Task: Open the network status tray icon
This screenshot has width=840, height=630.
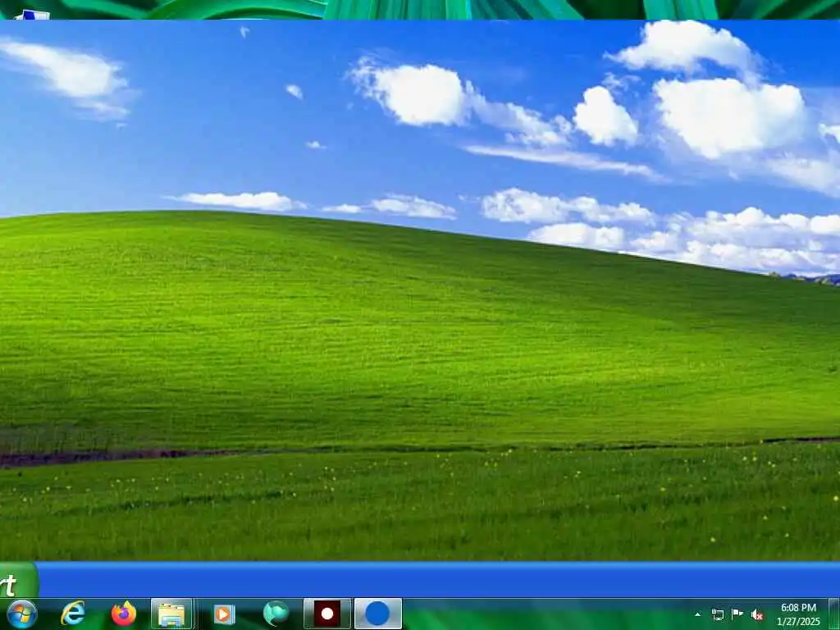Action: click(717, 614)
